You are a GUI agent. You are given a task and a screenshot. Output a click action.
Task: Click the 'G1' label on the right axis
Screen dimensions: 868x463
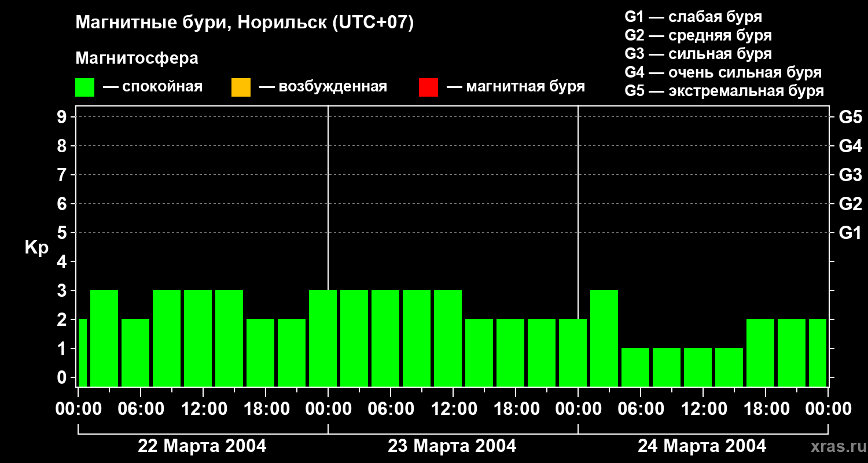850,233
